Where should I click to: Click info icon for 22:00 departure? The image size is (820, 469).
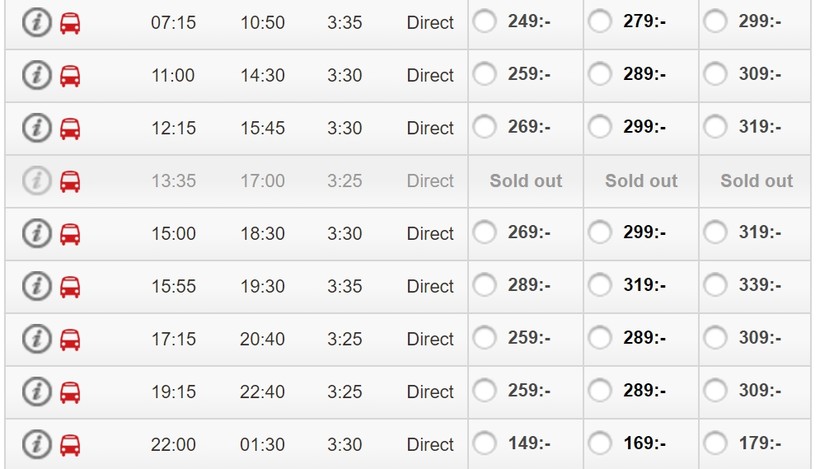point(36,444)
